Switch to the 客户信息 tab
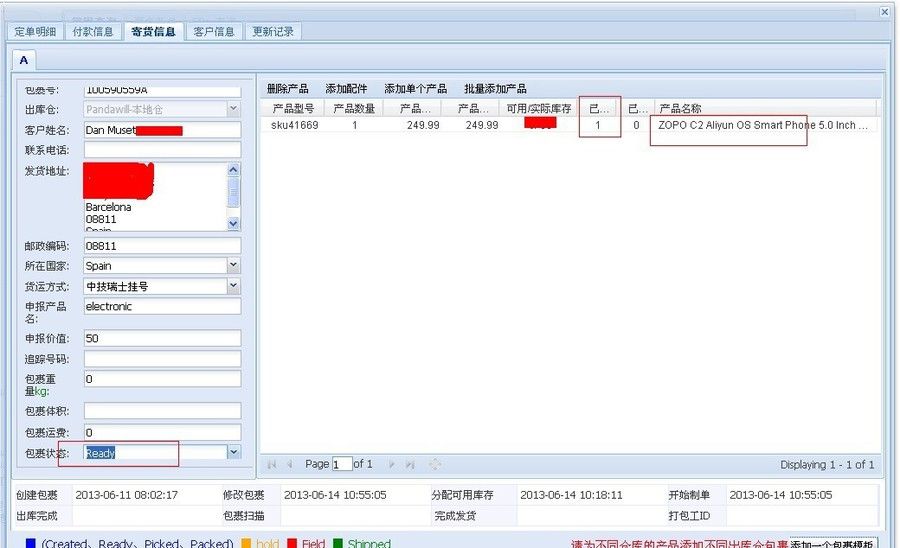This screenshot has height=548, width=900. pos(214,32)
